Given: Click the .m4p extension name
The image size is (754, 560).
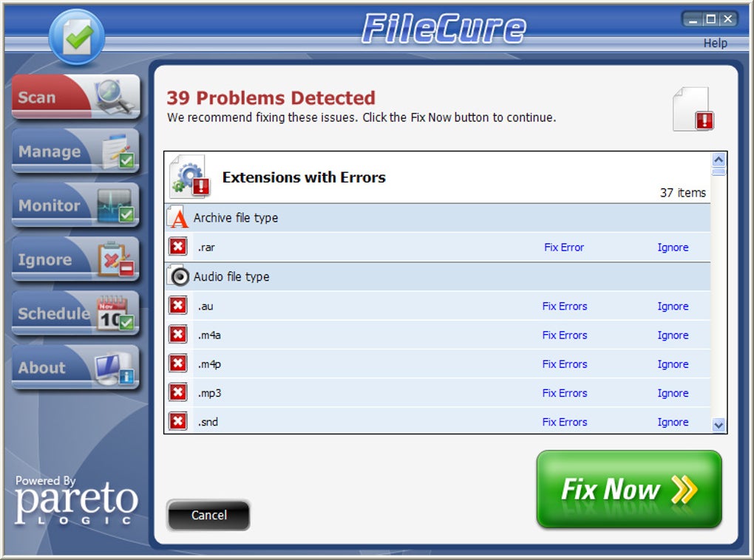Looking at the screenshot, I should (x=209, y=364).
